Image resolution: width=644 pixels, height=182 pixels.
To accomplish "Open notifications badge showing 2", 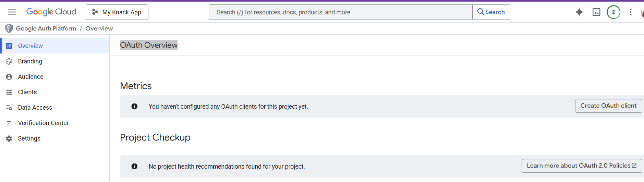I will [613, 12].
